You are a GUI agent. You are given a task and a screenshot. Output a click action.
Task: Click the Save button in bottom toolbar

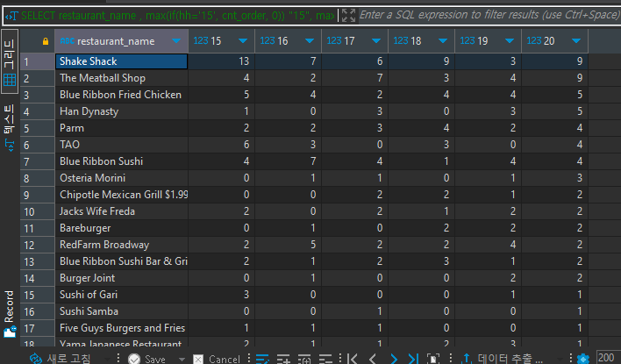(147, 359)
